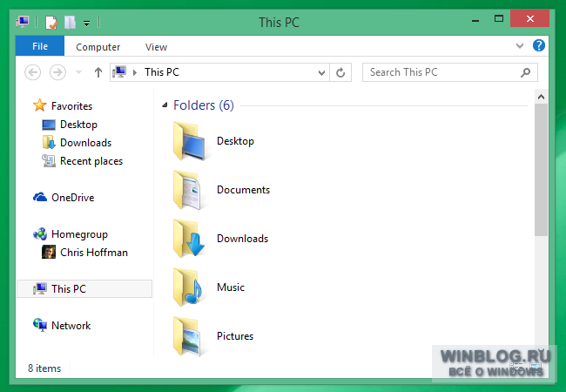Image resolution: width=566 pixels, height=392 pixels.
Task: Click the 8 items status text
Action: [x=44, y=368]
